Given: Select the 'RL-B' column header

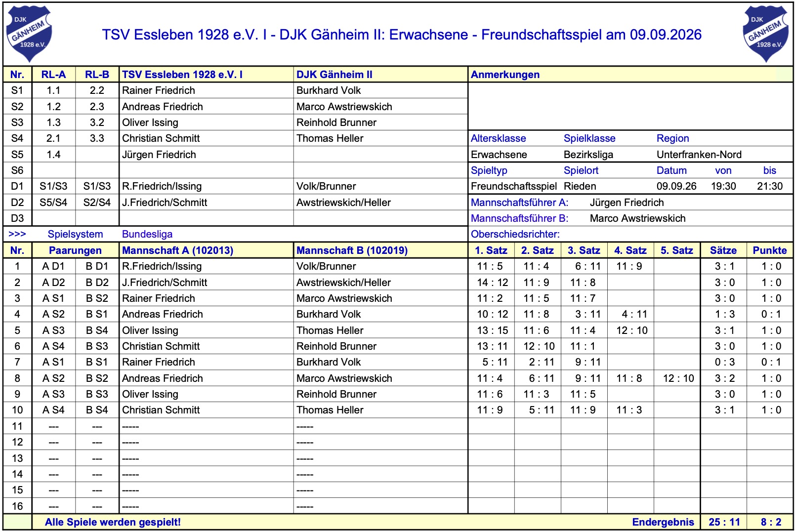Looking at the screenshot, I should coord(97,75).
